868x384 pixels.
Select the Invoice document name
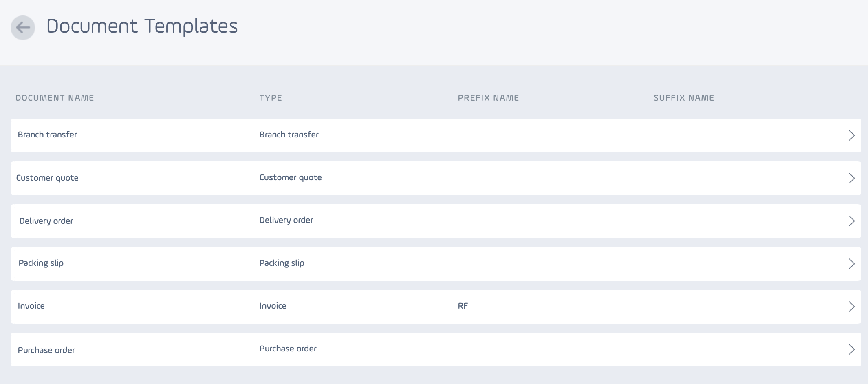click(x=31, y=306)
